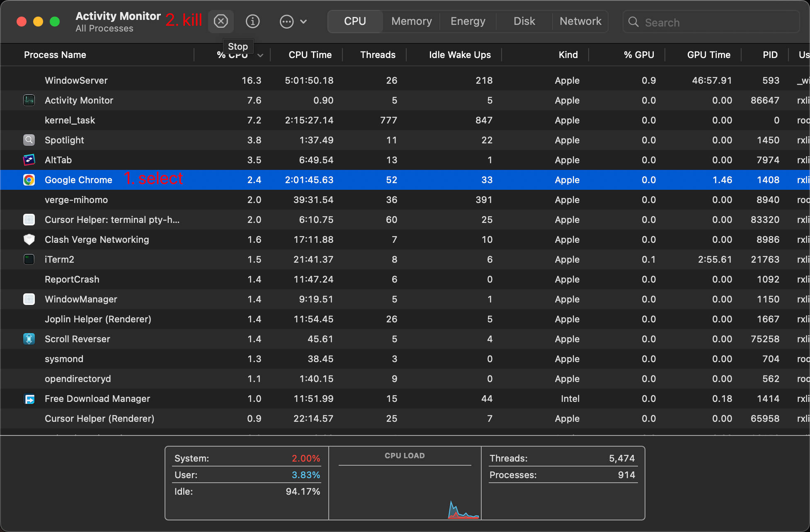
Task: Click the Activity Monitor app icon
Action: click(x=29, y=100)
